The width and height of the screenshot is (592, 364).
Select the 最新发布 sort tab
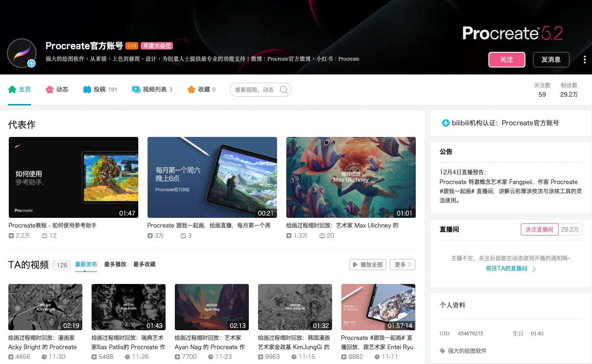tap(86, 264)
